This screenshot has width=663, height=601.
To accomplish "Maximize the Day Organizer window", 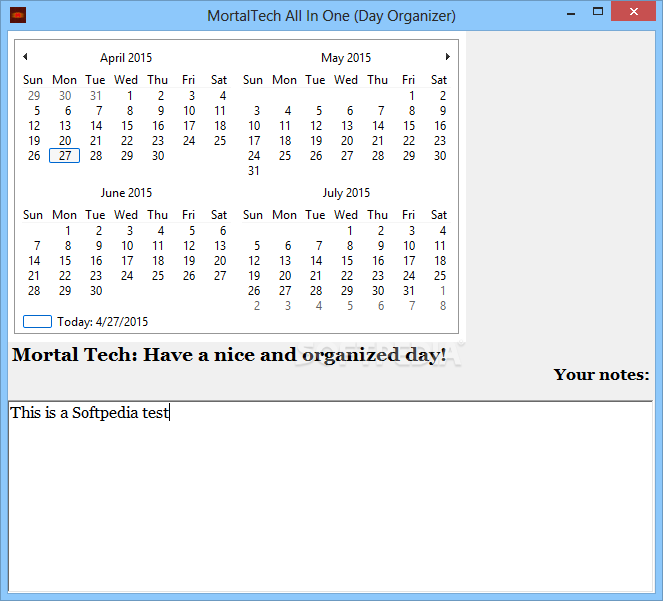I will point(598,12).
